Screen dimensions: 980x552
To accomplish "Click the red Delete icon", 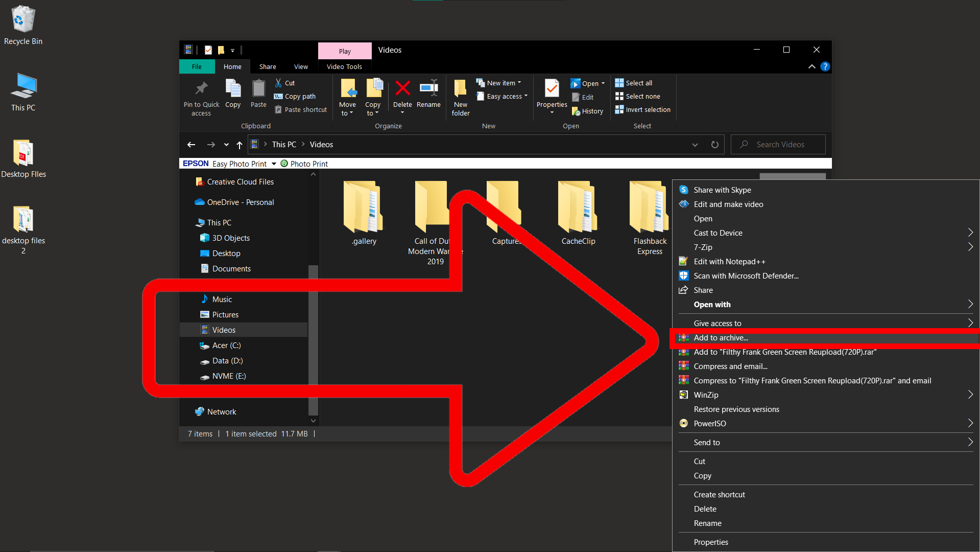I will point(402,88).
